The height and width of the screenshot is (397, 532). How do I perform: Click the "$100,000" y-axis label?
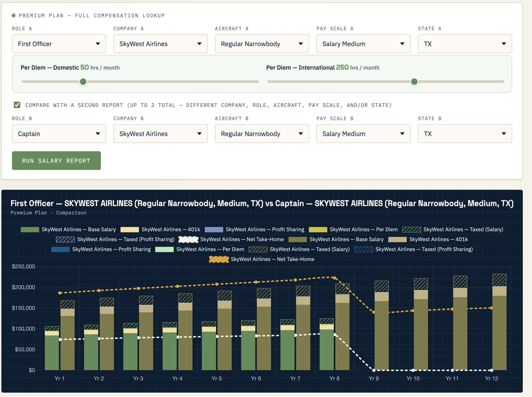click(x=23, y=329)
